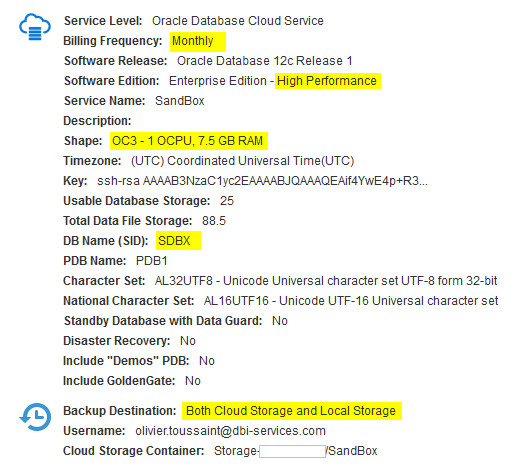Click the High Performance edition highlight
The height and width of the screenshot is (466, 511).
(x=327, y=81)
